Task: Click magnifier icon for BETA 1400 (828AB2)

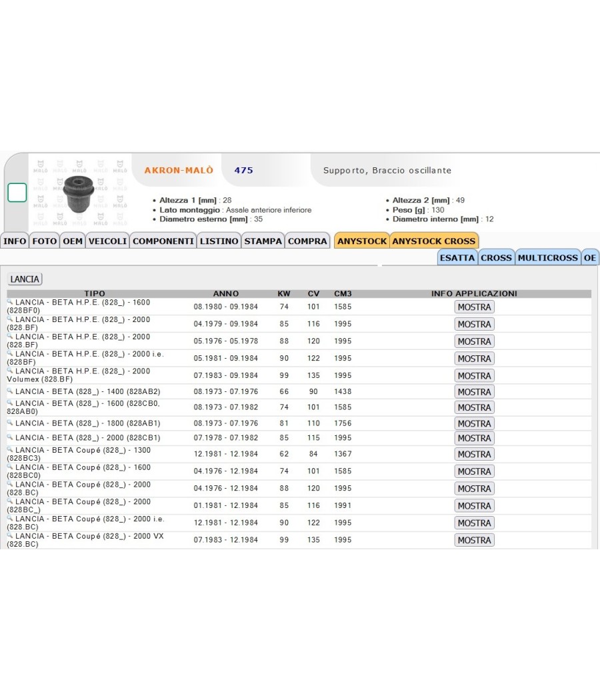Action: [10, 391]
